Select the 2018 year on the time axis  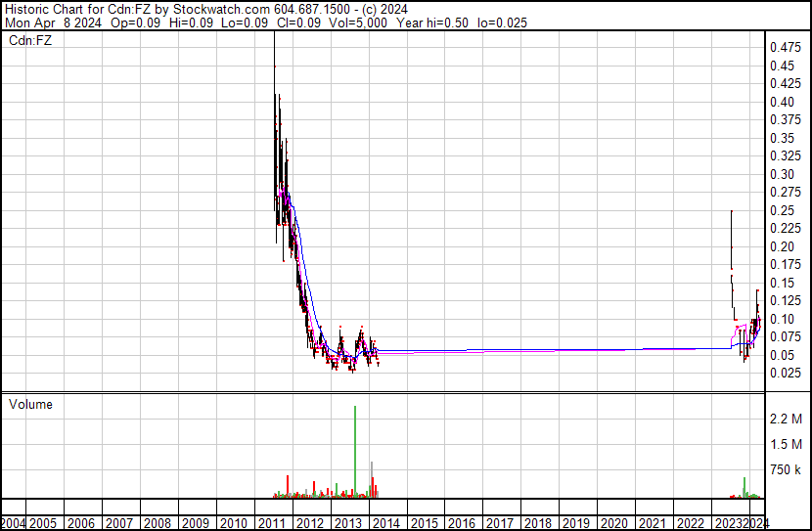pos(538,524)
